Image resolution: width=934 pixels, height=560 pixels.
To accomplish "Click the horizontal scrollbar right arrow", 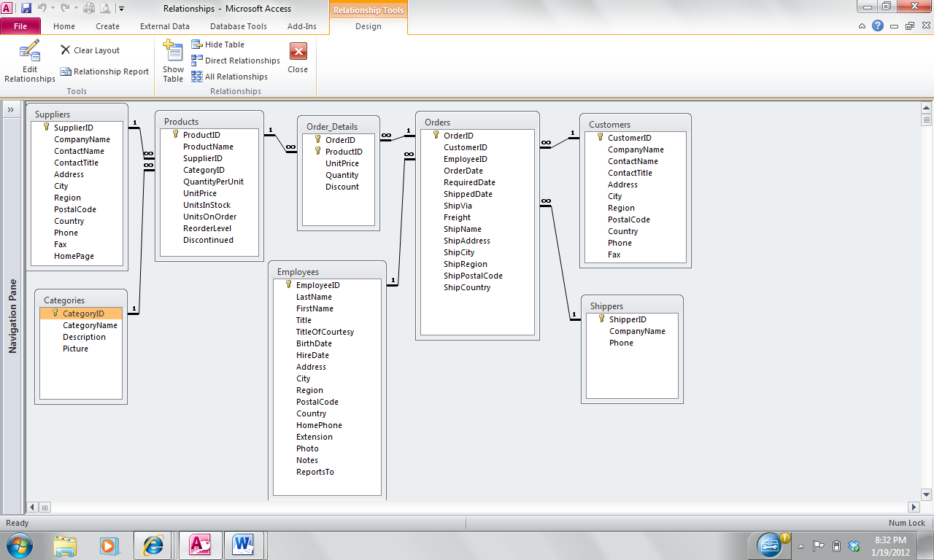I will point(914,507).
